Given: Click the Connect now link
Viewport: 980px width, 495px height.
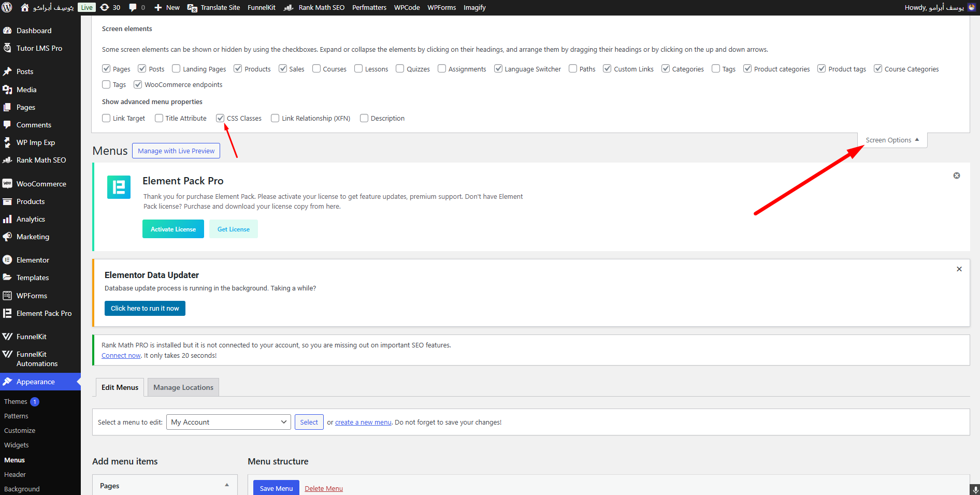Looking at the screenshot, I should tap(121, 356).
